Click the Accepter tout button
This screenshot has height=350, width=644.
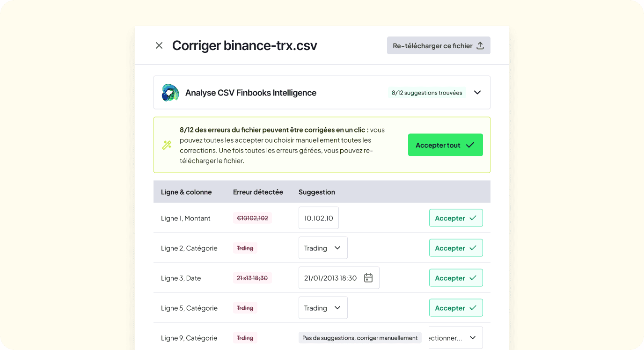click(446, 145)
